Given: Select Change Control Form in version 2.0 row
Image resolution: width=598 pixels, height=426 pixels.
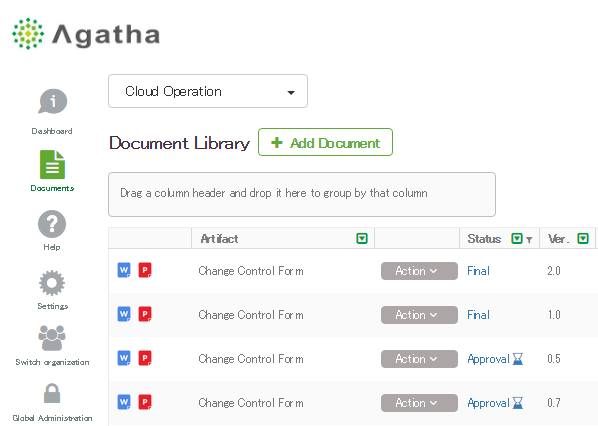Looking at the screenshot, I should (251, 271).
